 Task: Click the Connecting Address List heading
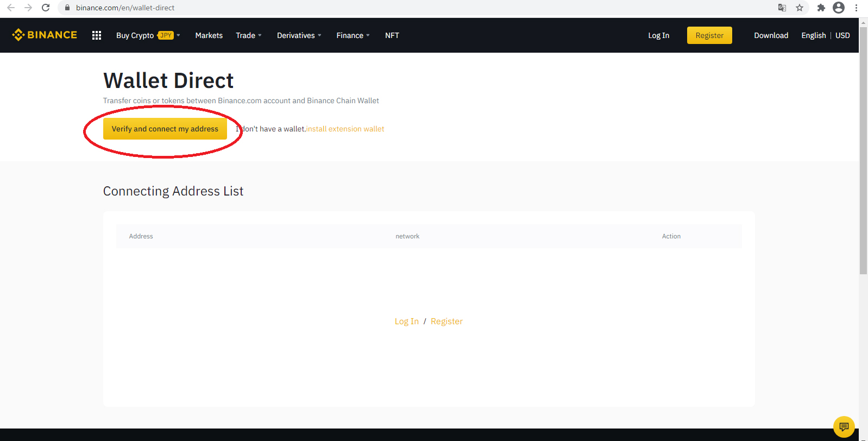[173, 191]
